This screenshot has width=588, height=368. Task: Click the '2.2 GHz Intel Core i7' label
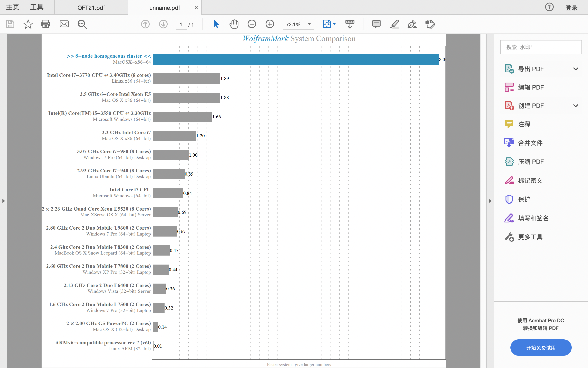[126, 132]
